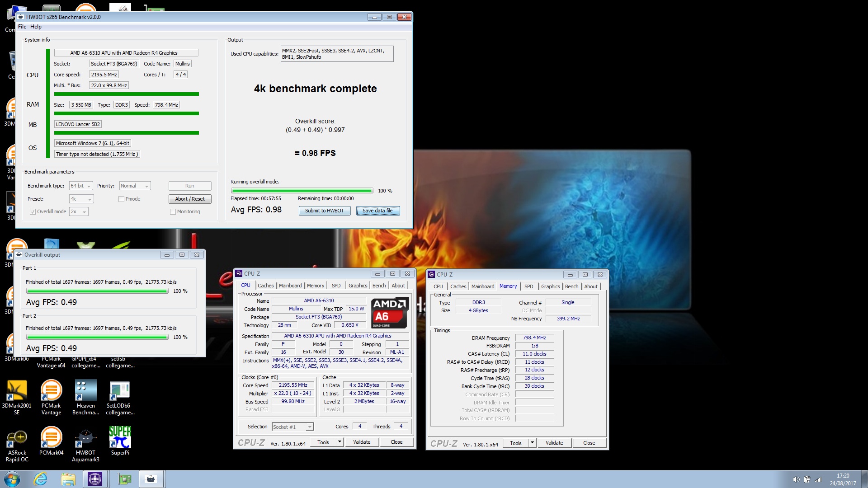Switch to HWBOT x265 taskbar button
Viewport: 868px width, 488px height.
click(x=151, y=479)
